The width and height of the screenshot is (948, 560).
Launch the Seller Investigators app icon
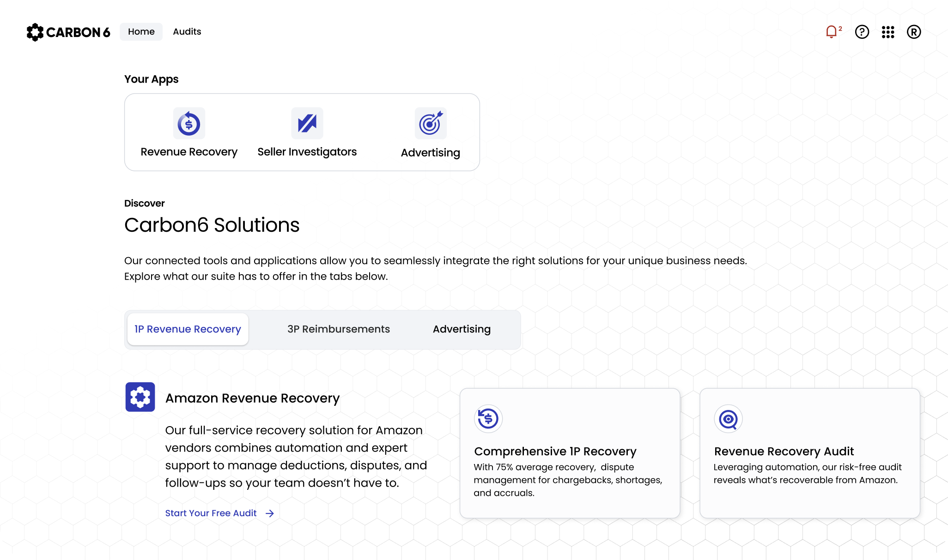pos(307,123)
